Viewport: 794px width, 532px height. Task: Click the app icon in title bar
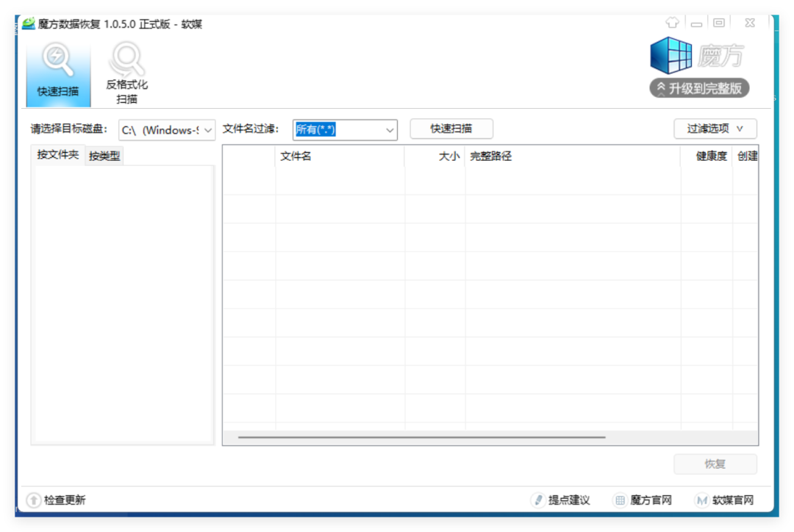pos(29,24)
